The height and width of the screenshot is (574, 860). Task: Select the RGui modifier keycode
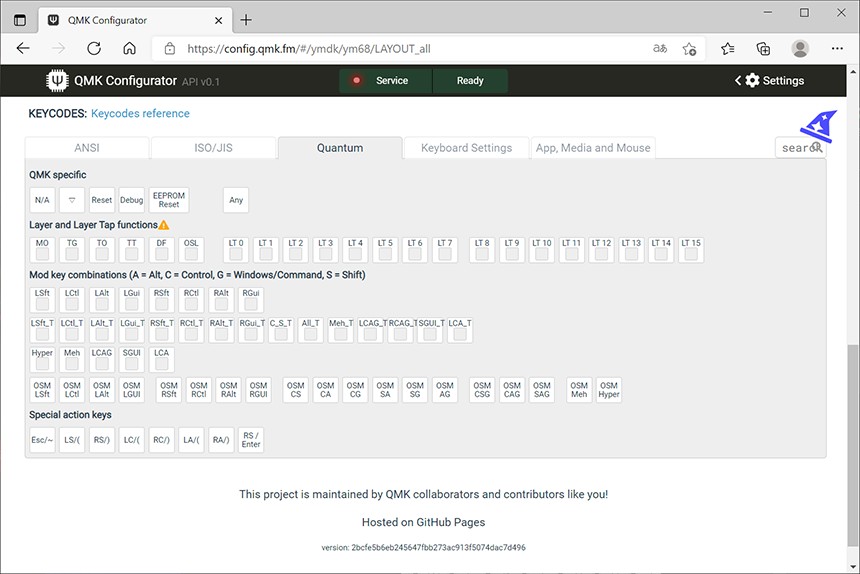pos(251,300)
